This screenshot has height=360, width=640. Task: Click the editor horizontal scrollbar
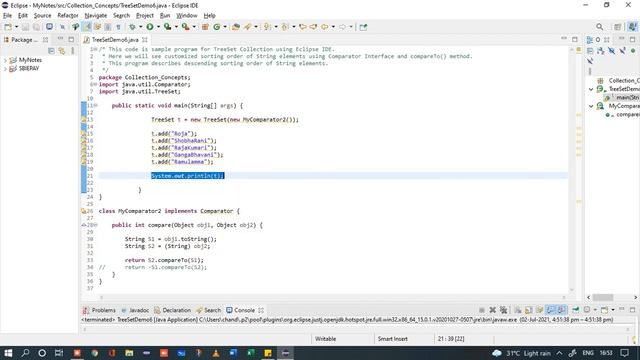click(x=333, y=297)
